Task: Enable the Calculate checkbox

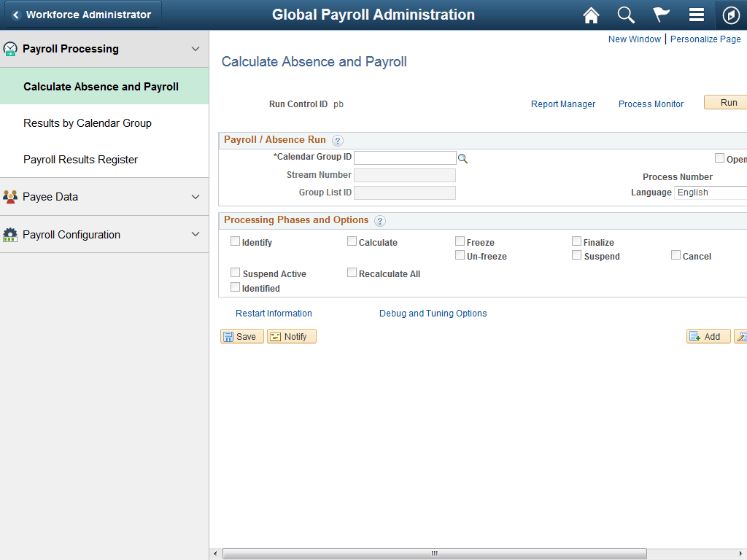Action: [x=352, y=241]
